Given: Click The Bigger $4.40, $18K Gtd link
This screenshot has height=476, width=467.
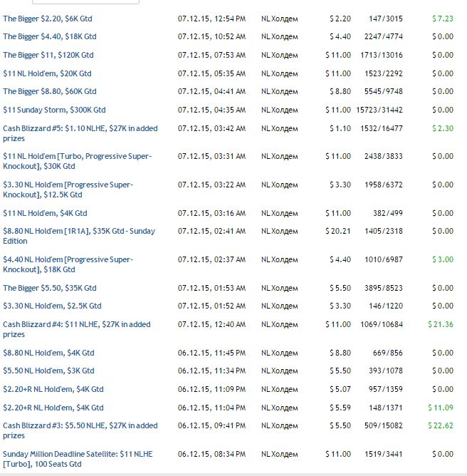Looking at the screenshot, I should pyautogui.click(x=49, y=36).
